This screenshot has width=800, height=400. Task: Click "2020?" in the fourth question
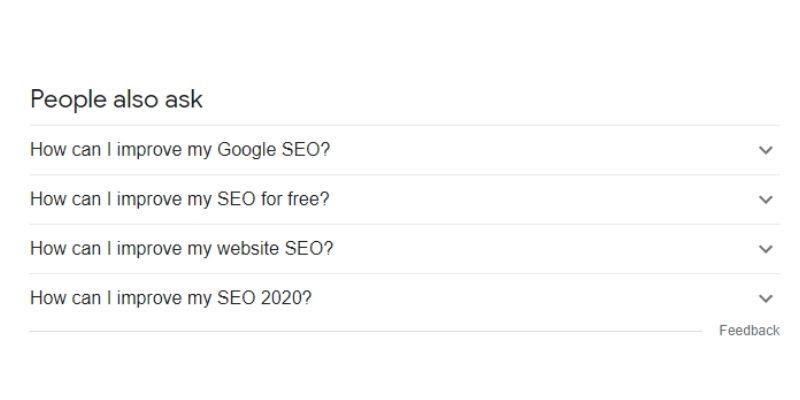286,298
